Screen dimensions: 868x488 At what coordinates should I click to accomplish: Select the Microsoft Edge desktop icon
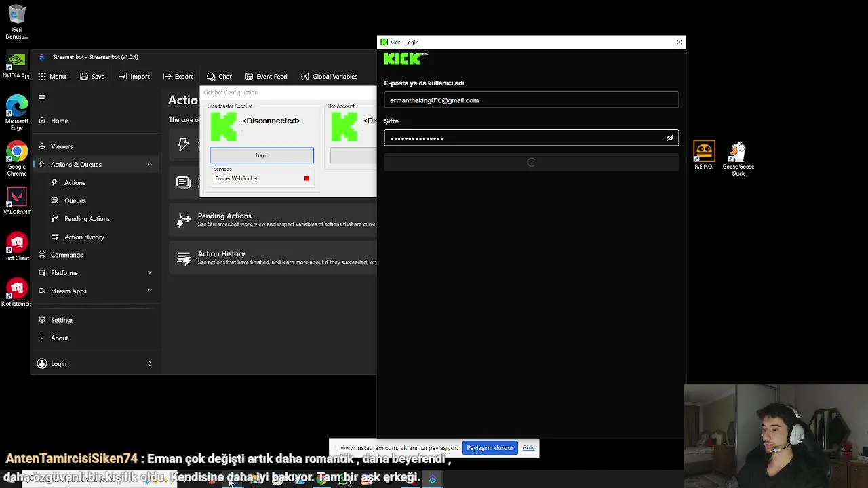(x=17, y=113)
